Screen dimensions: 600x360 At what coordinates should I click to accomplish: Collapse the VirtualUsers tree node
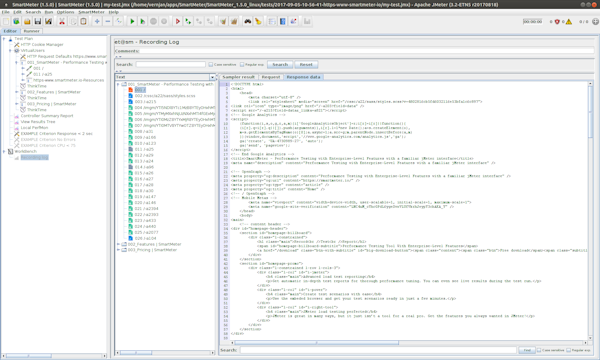(10, 50)
